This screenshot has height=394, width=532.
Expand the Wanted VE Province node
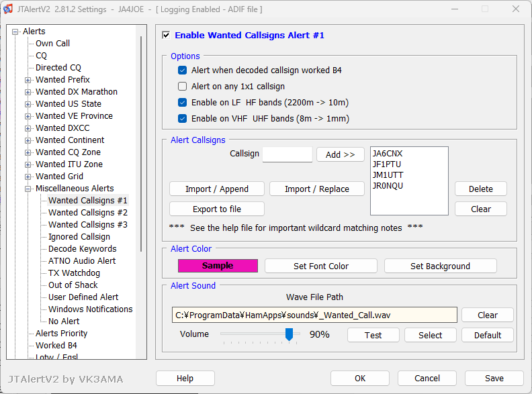pos(28,116)
